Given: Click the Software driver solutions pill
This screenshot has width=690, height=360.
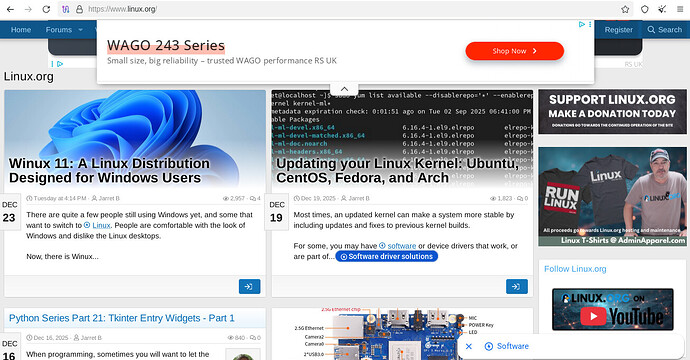Looking at the screenshot, I should point(386,257).
